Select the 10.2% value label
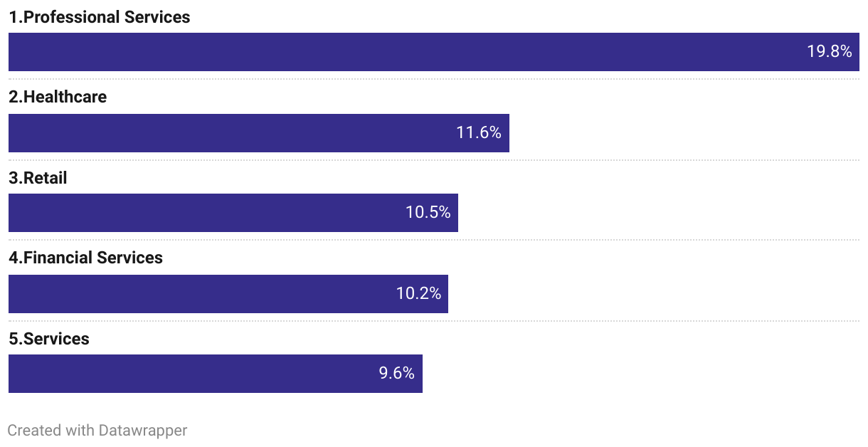This screenshot has width=868, height=447. click(x=418, y=293)
